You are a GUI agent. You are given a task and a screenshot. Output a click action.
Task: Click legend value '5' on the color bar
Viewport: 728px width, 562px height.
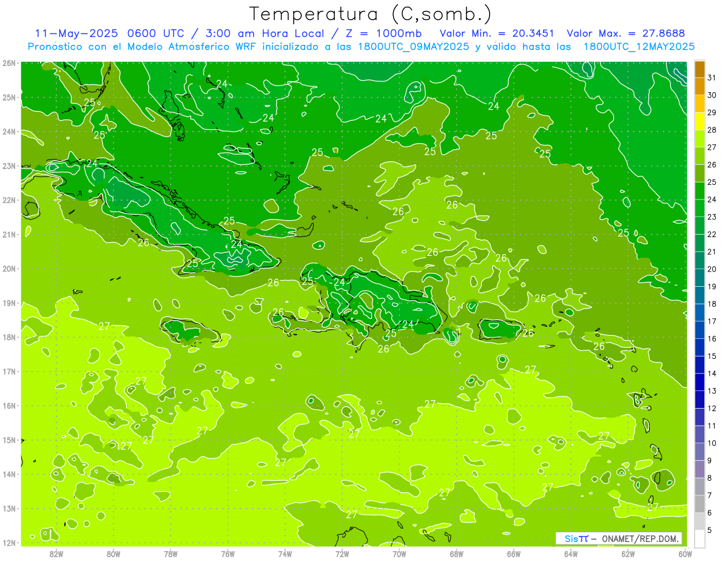(x=710, y=530)
